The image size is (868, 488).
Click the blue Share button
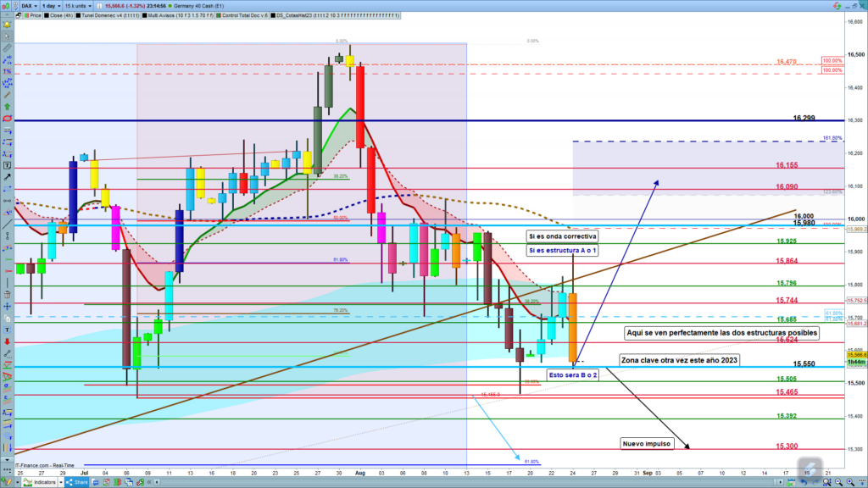pos(76,482)
